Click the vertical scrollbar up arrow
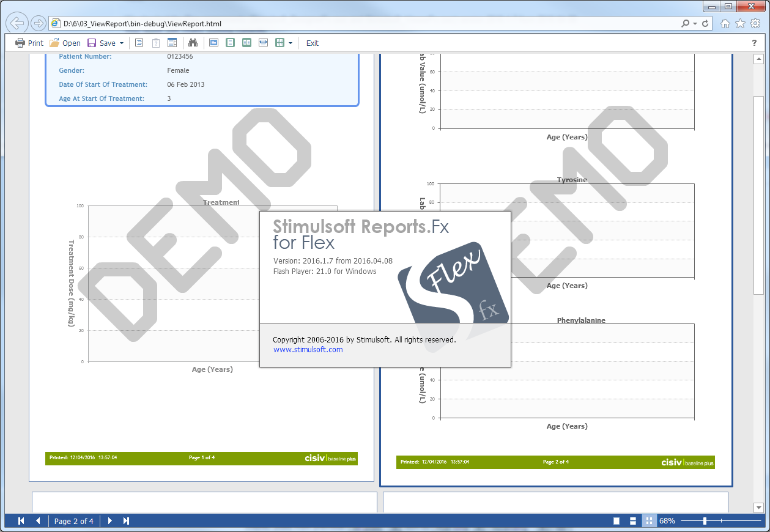Screen dimensions: 770x532 coord(758,59)
